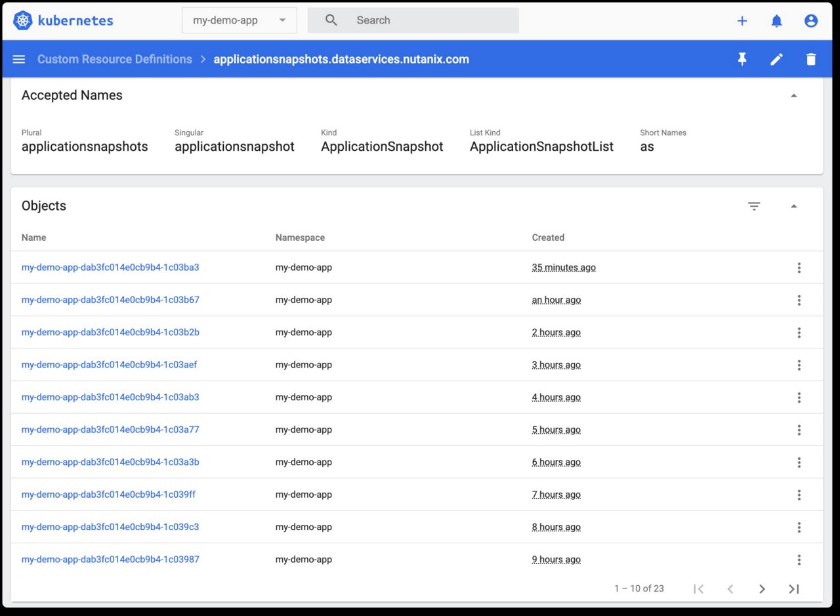The image size is (840, 616).
Task: Go to next page of objects
Action: (x=762, y=588)
